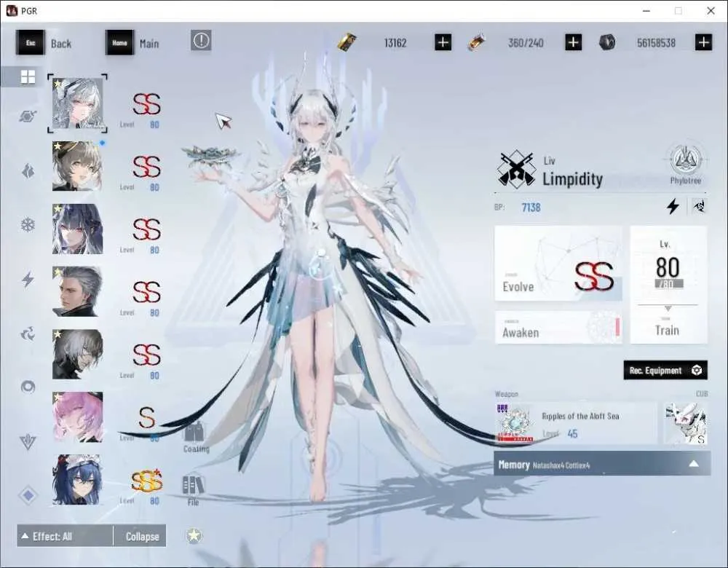Open the exclamation mark info icon
This screenshot has height=568, width=728.
tap(201, 41)
